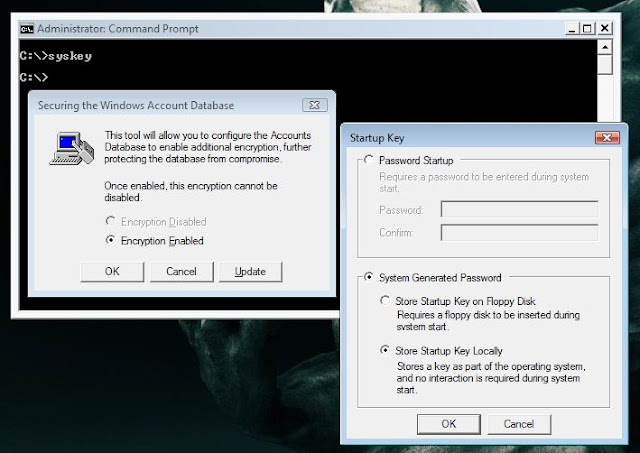
Task: Close the Command Prompt window
Action: tap(604, 29)
